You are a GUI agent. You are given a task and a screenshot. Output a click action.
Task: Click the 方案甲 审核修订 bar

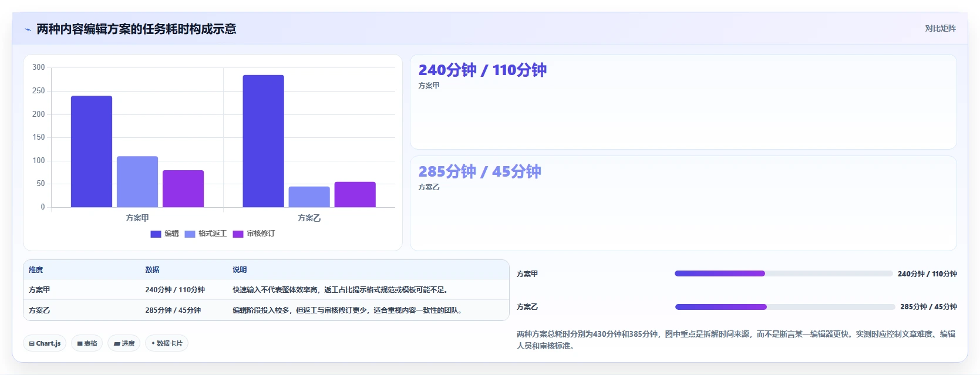[183, 188]
